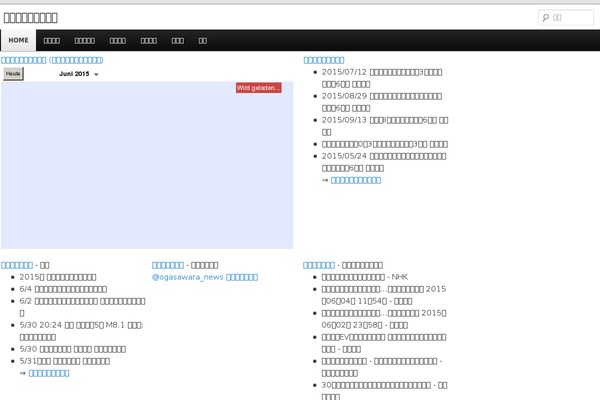This screenshot has height=400, width=600.
Task: Select the 5/31 news entry
Action: coord(65,361)
